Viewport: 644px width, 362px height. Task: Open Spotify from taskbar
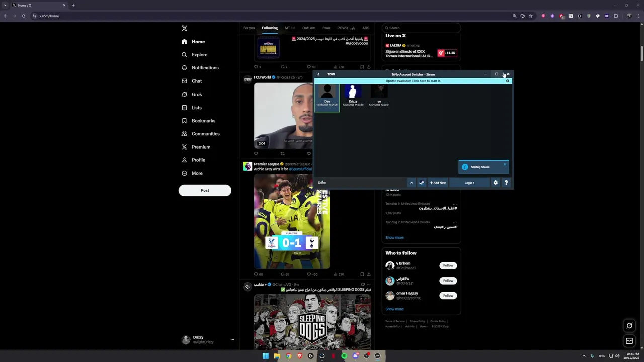344,356
